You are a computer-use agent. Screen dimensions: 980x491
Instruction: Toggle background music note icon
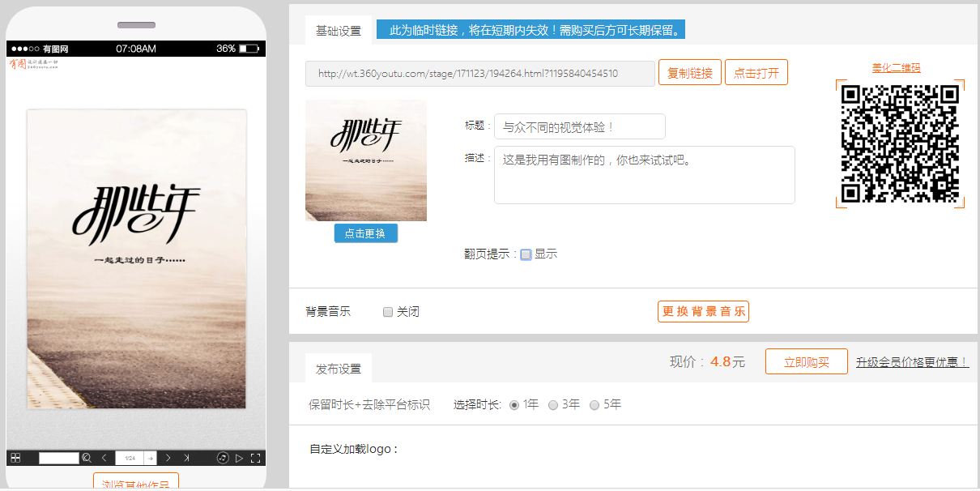click(x=223, y=459)
